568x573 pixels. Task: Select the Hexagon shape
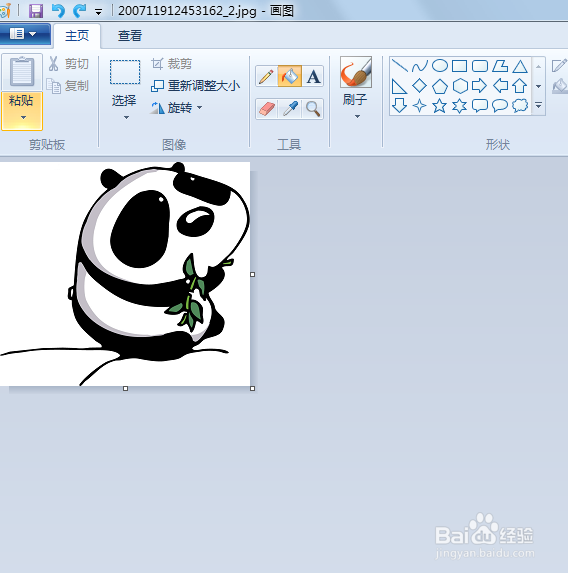460,86
